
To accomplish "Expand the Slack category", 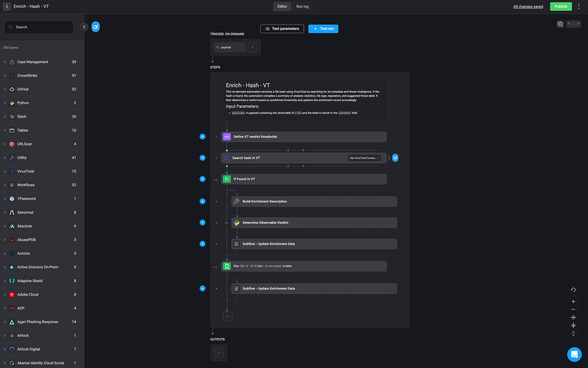I will pyautogui.click(x=5, y=116).
